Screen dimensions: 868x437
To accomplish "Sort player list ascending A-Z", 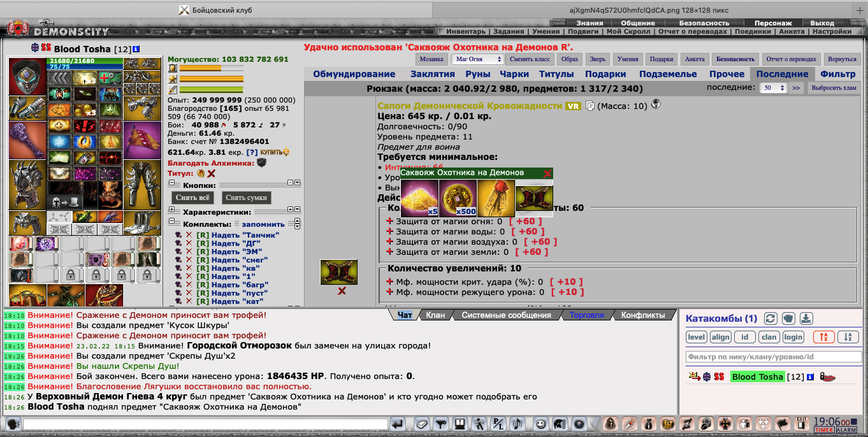I will click(x=824, y=338).
